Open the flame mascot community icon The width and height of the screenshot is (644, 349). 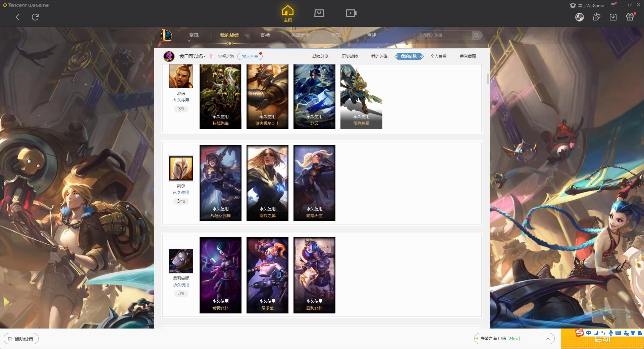click(596, 17)
